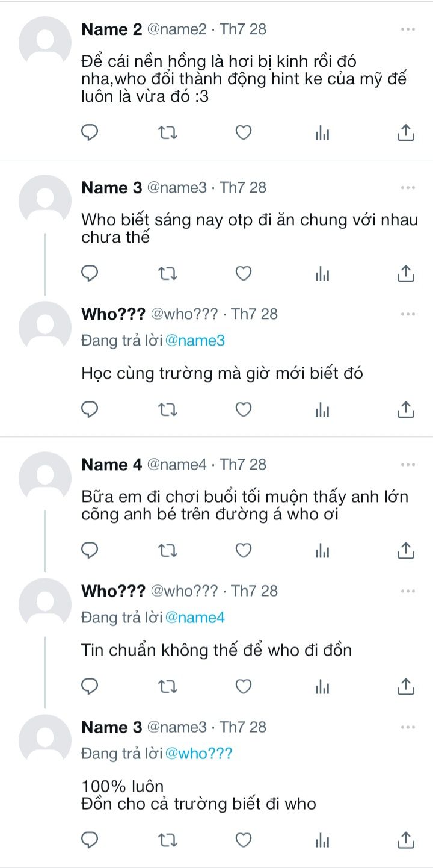Like Name 2's tweet
This screenshot has width=433, height=868.
pos(243,132)
